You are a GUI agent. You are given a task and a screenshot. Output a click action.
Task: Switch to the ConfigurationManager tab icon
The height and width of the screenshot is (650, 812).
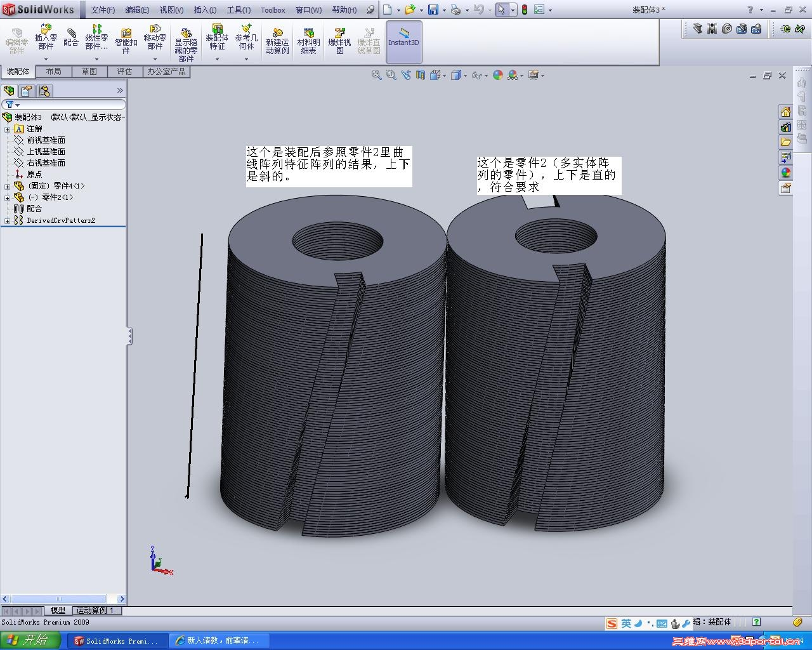pos(44,90)
